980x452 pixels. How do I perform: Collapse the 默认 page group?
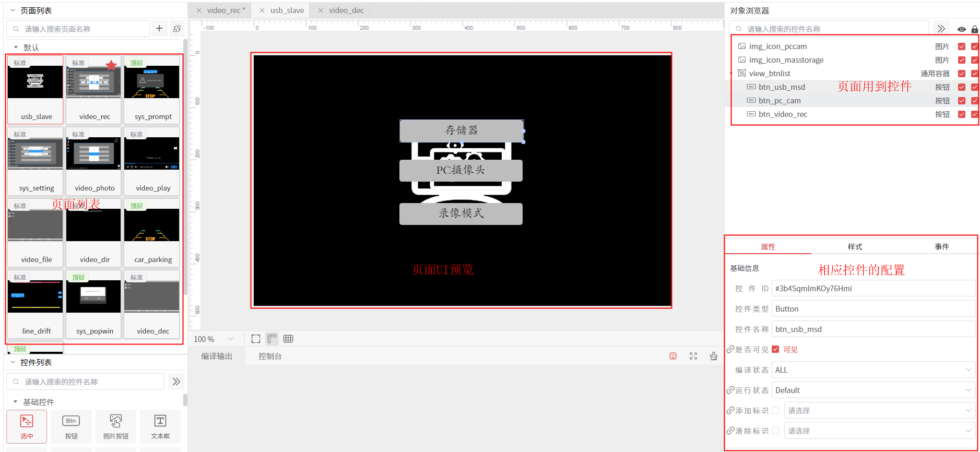click(x=16, y=47)
